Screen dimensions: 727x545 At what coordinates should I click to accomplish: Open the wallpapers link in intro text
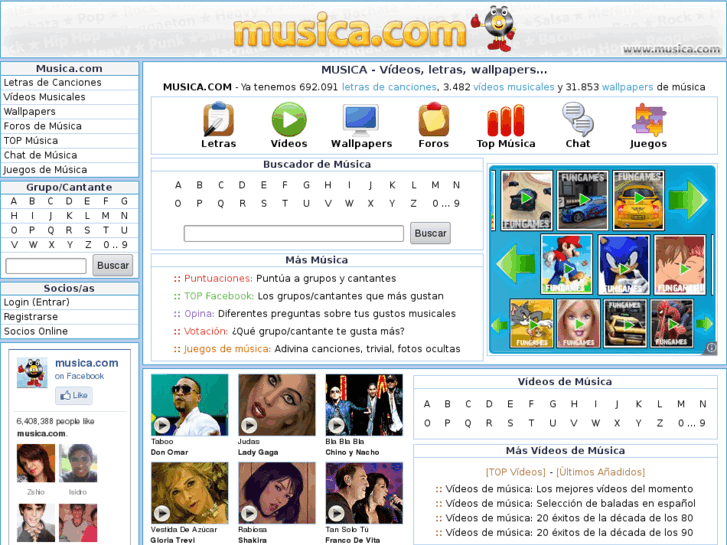pyautogui.click(x=627, y=87)
